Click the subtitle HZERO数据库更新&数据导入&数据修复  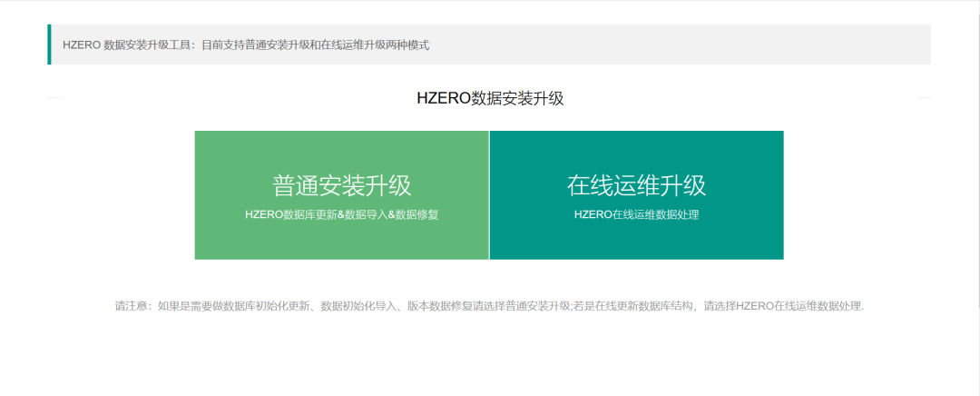pyautogui.click(x=341, y=215)
